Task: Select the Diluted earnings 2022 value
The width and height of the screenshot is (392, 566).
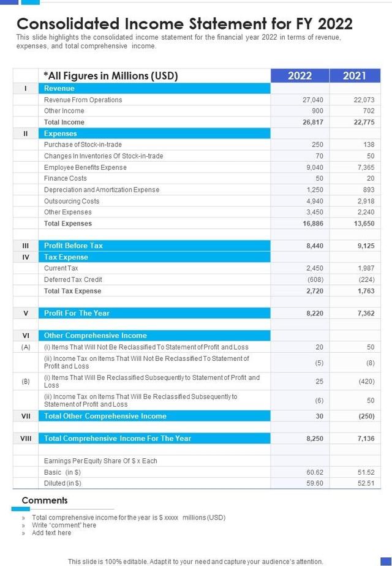Action: coord(315,483)
